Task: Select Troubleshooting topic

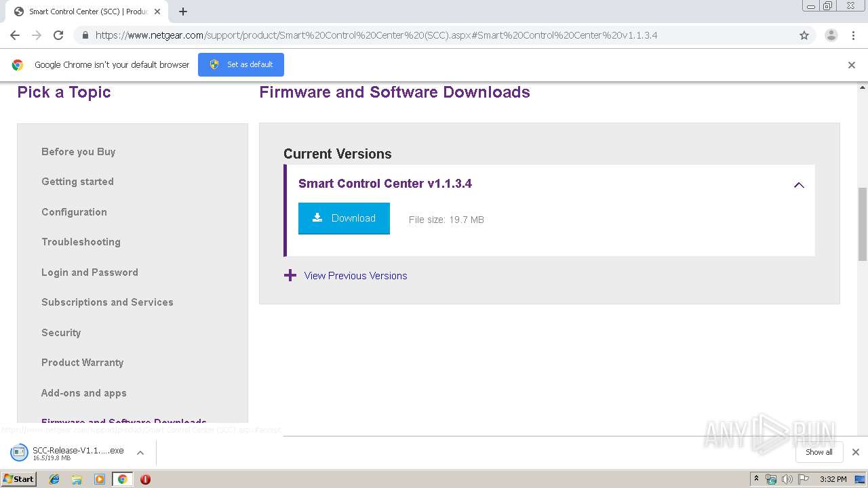Action: tap(81, 242)
